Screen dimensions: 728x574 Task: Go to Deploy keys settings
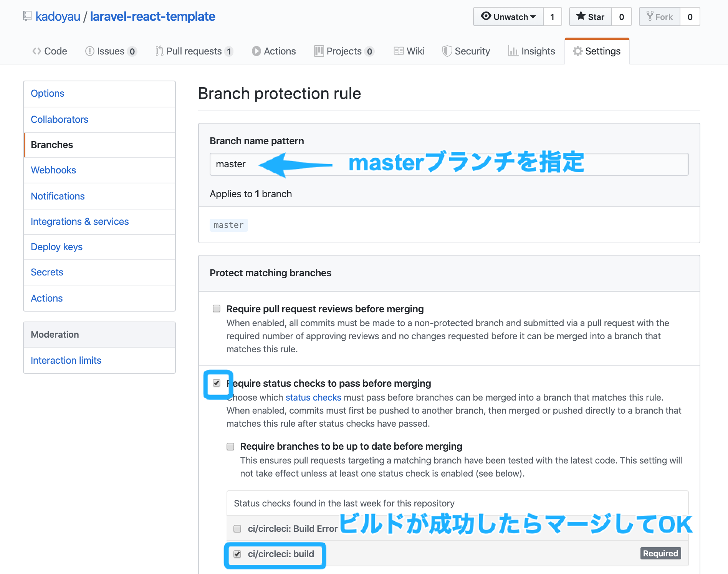(x=99, y=247)
